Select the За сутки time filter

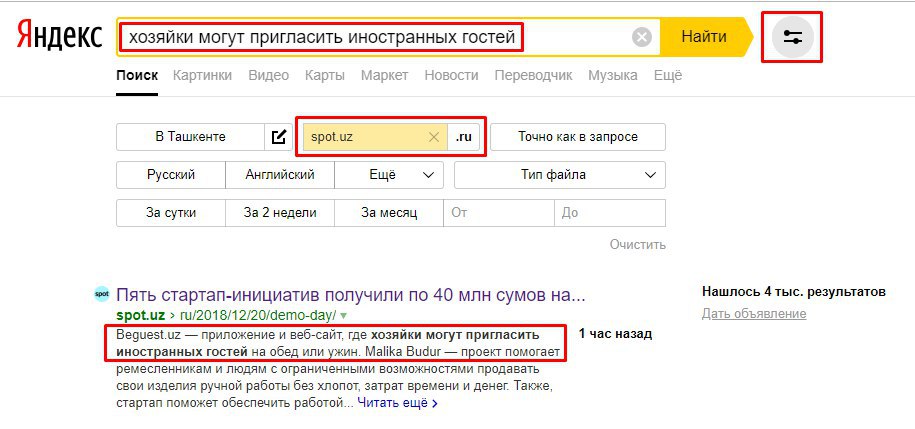pos(171,213)
